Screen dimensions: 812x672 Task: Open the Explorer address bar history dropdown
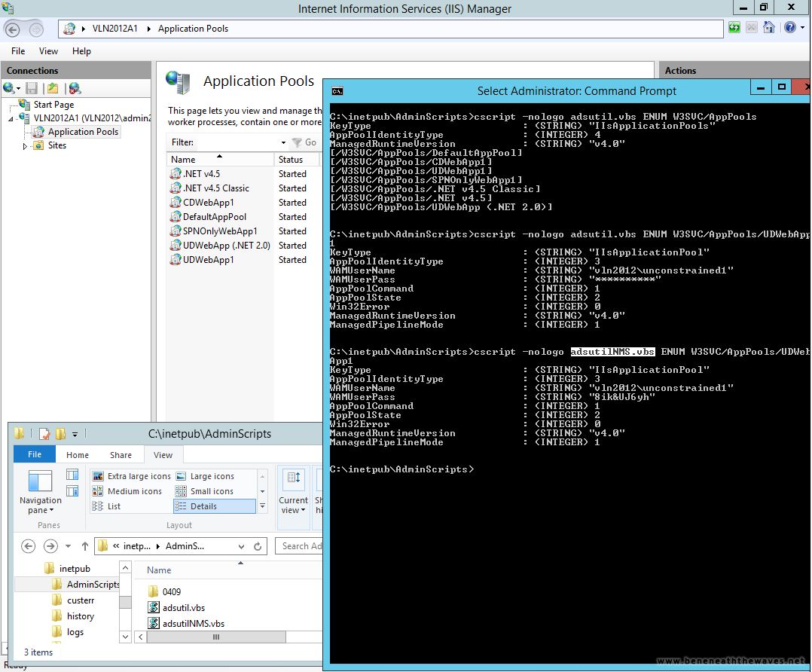coord(241,546)
